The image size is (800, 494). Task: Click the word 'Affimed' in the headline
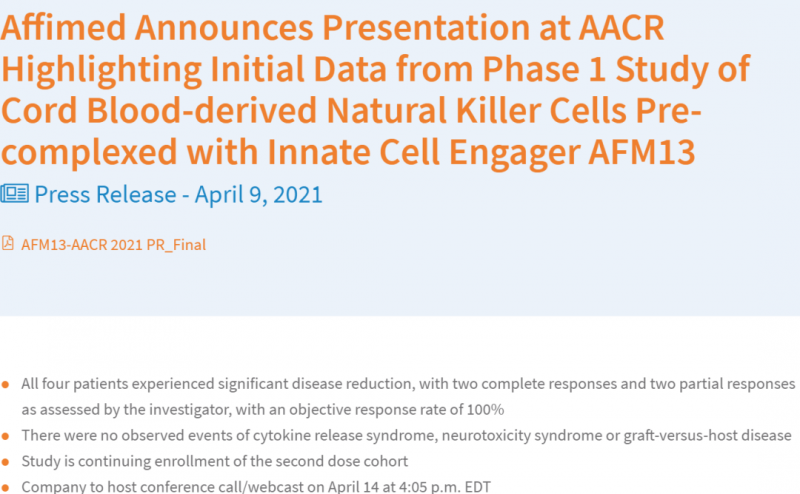tap(63, 28)
